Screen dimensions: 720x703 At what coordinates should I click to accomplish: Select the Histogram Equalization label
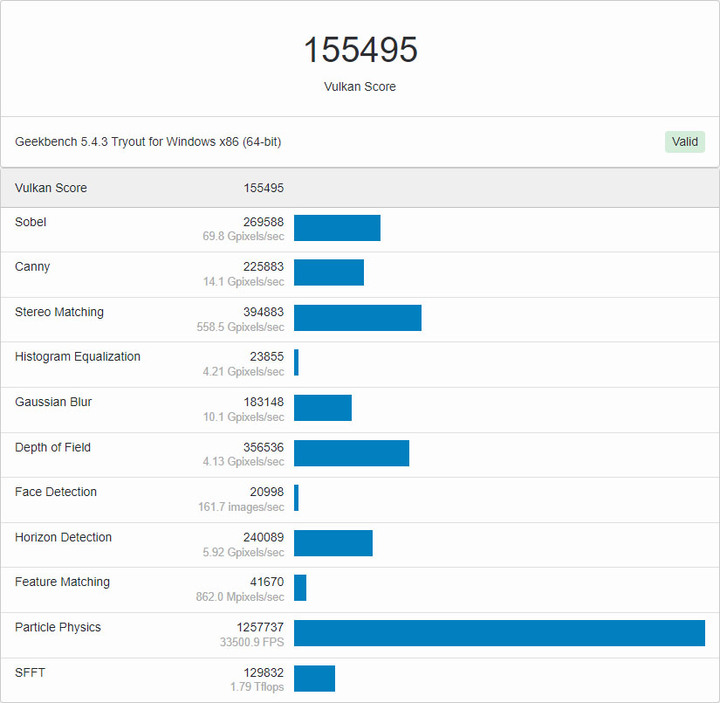point(77,357)
